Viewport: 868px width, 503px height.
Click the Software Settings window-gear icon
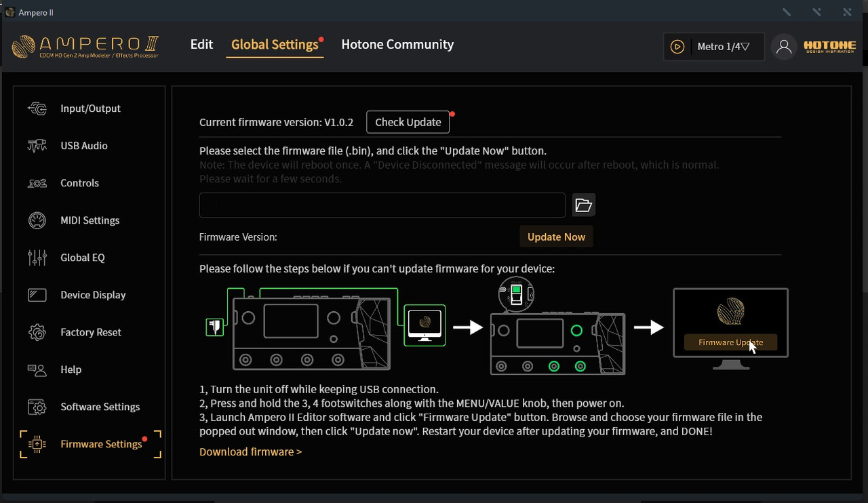37,407
